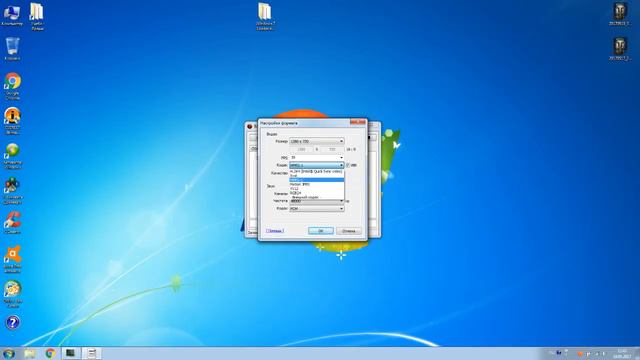
Task: Open the dark multicolor desktop shortcut
Action: tap(13, 191)
